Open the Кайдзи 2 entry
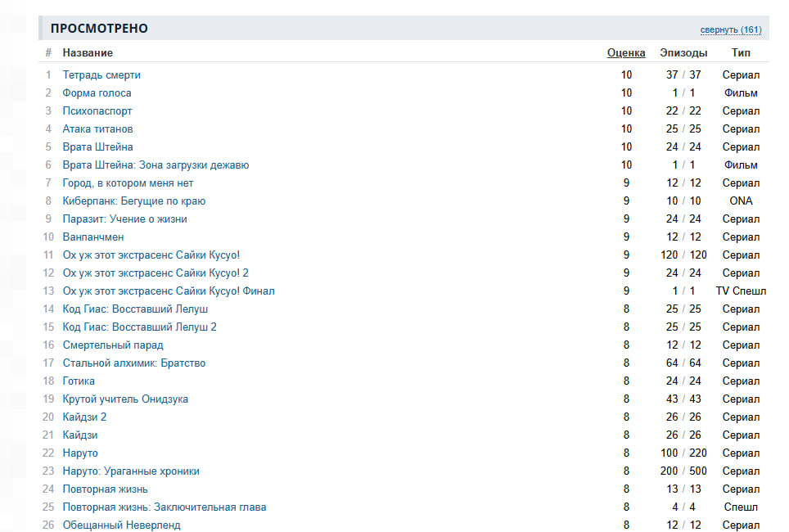This screenshot has width=789, height=532. pos(84,417)
